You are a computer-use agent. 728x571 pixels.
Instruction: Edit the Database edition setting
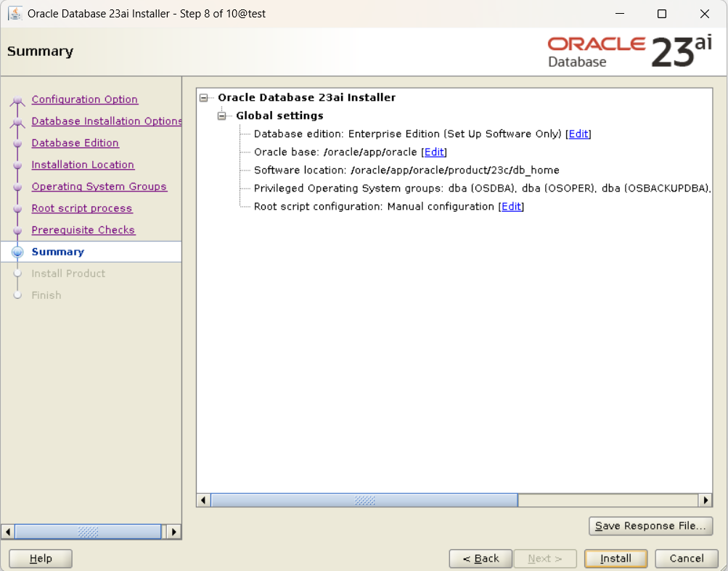(578, 134)
